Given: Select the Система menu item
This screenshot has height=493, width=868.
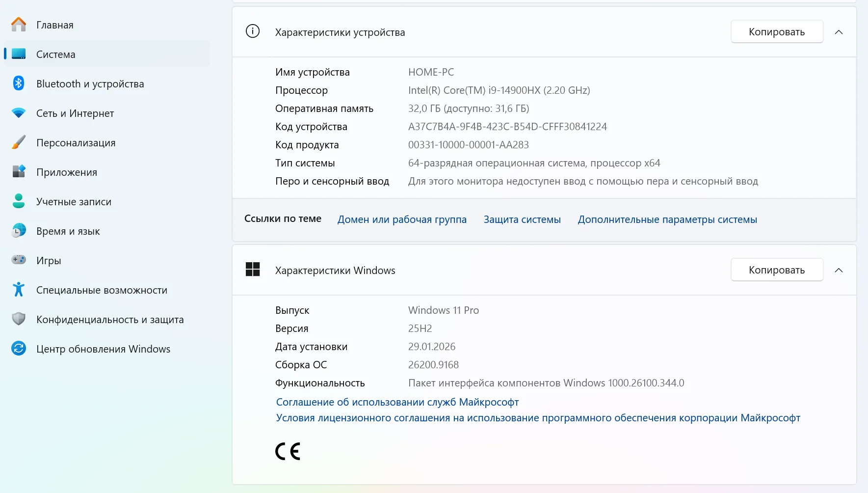Looking at the screenshot, I should point(107,54).
